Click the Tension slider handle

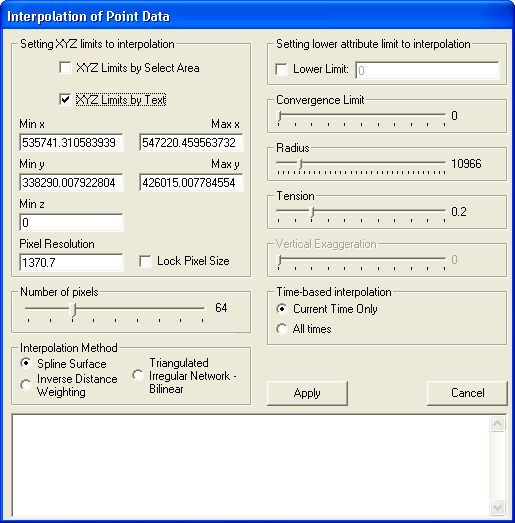(x=312, y=212)
